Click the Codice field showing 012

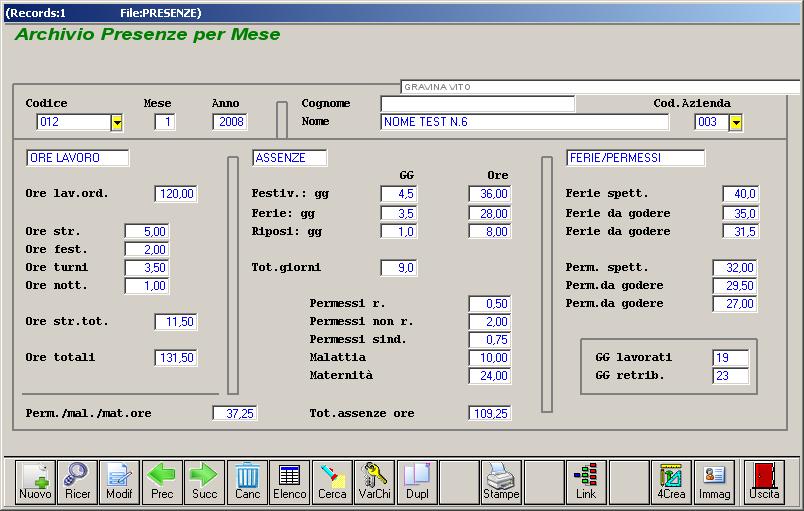[73, 122]
